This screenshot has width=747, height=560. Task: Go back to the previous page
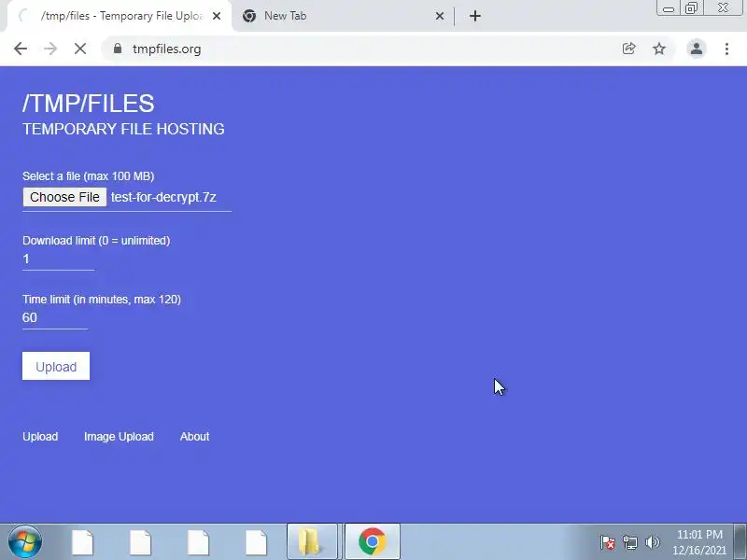(21, 49)
